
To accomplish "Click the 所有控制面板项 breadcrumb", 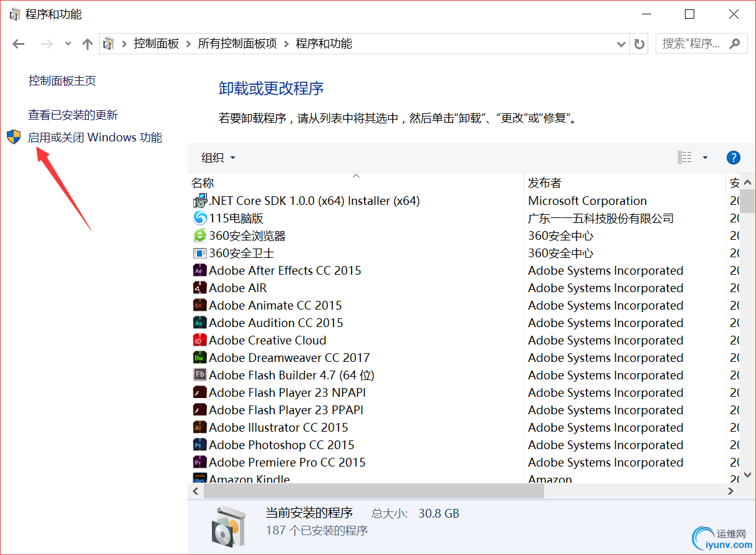I will coord(237,44).
